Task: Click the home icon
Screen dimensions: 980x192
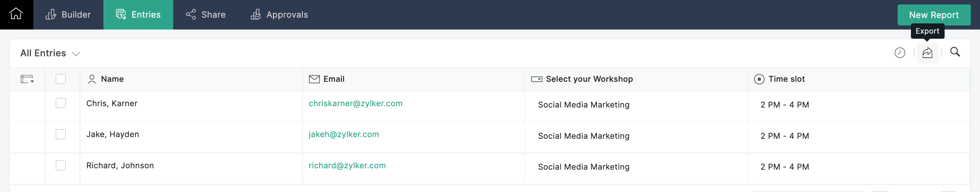Action: (16, 14)
